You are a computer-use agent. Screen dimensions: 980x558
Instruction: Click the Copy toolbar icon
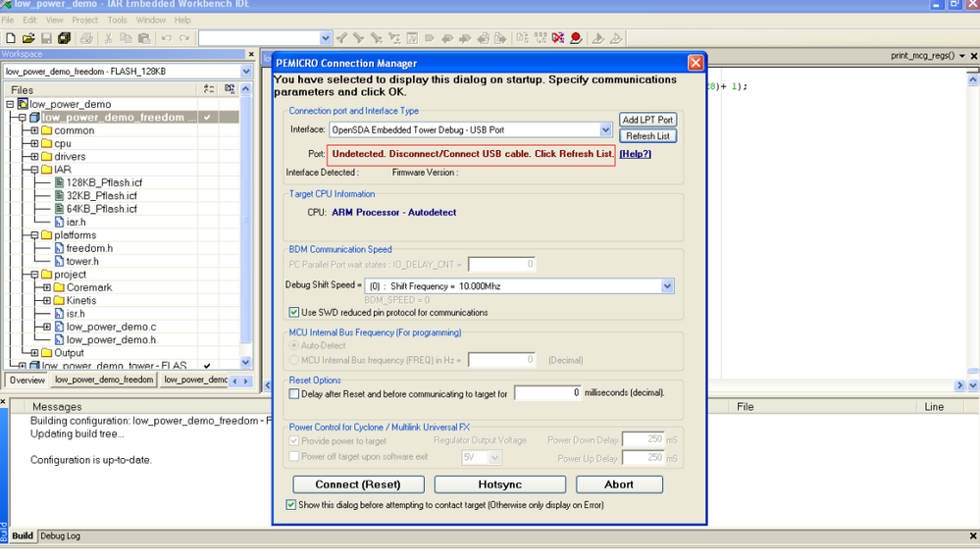pyautogui.click(x=126, y=39)
